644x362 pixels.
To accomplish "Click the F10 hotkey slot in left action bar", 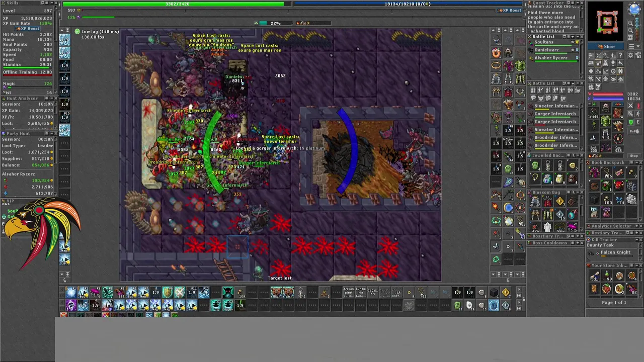I will [65, 118].
